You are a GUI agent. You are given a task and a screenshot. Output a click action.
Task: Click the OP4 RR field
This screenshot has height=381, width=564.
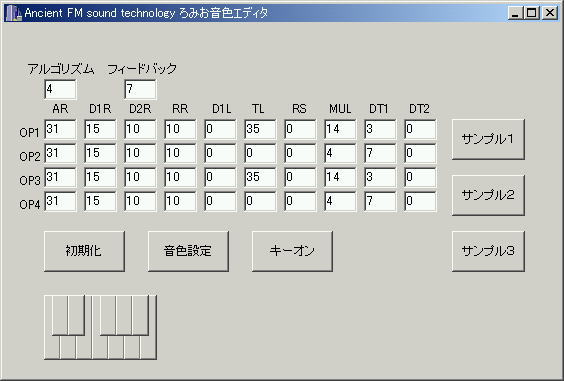click(x=180, y=201)
